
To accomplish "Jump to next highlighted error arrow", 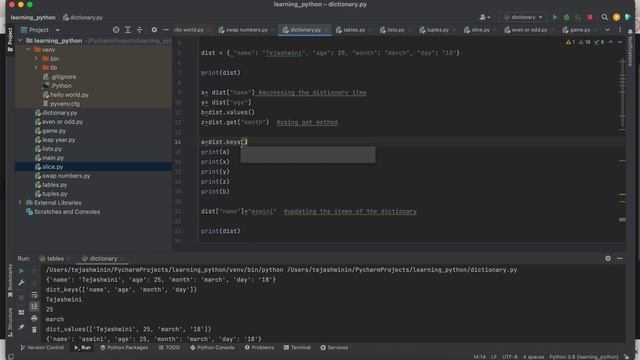I will pos(620,42).
